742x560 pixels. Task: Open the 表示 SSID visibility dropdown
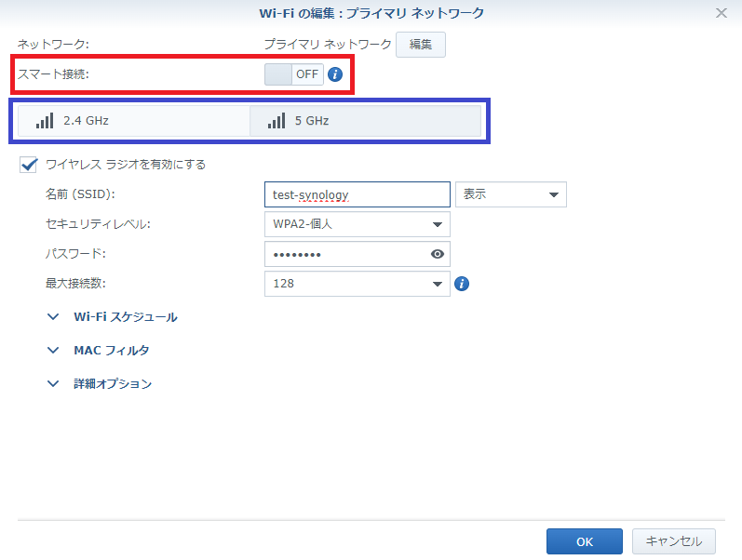(510, 194)
